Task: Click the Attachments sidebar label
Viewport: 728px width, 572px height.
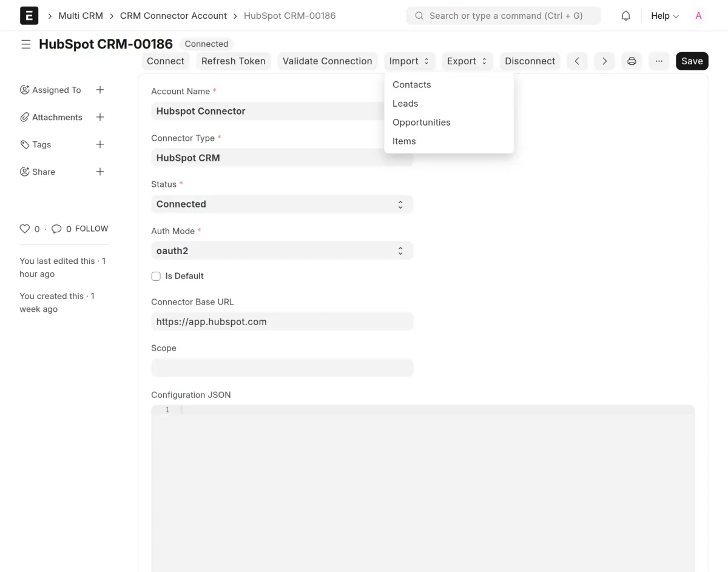Action: tap(57, 117)
